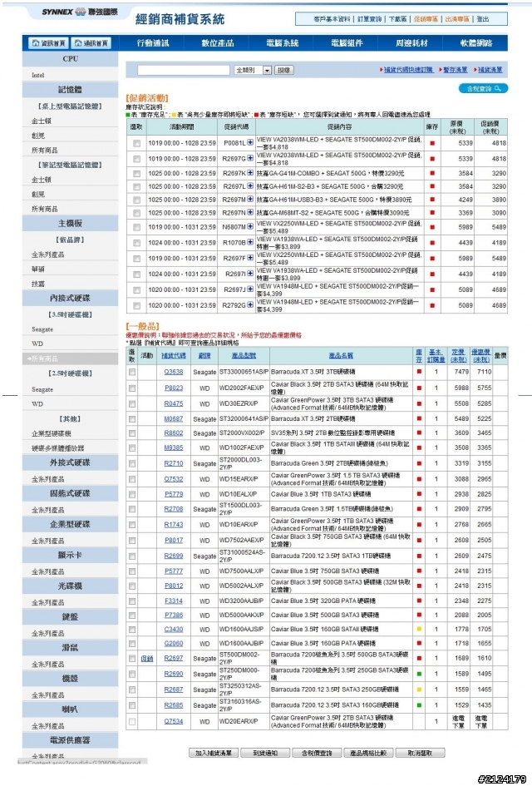The height and width of the screenshot is (786, 532).
Task: Open plus icon next to N6807M
Action: tap(250, 227)
